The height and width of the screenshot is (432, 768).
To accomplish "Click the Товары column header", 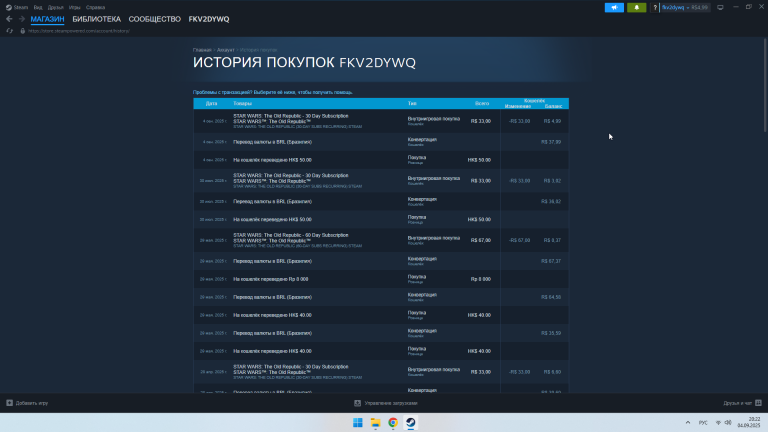I will click(242, 103).
